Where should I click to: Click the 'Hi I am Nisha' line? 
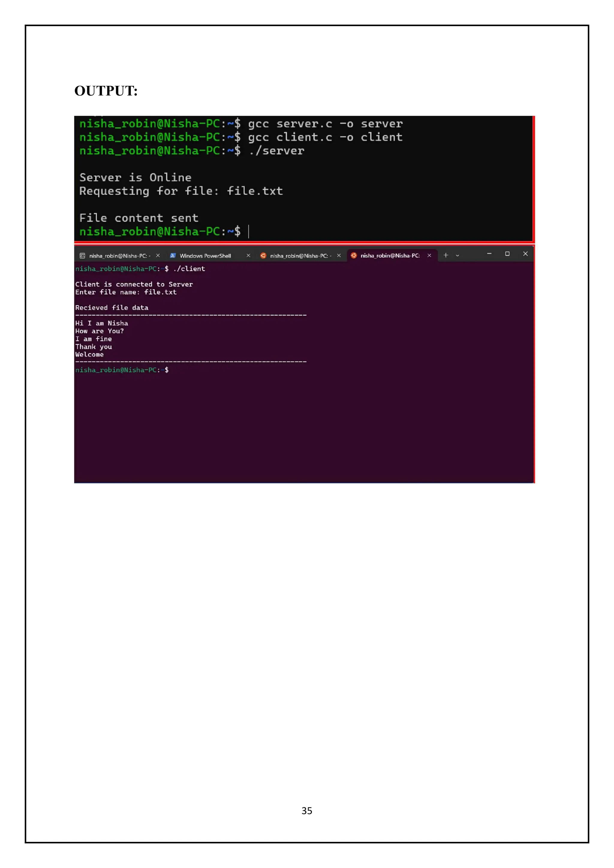[x=102, y=323]
